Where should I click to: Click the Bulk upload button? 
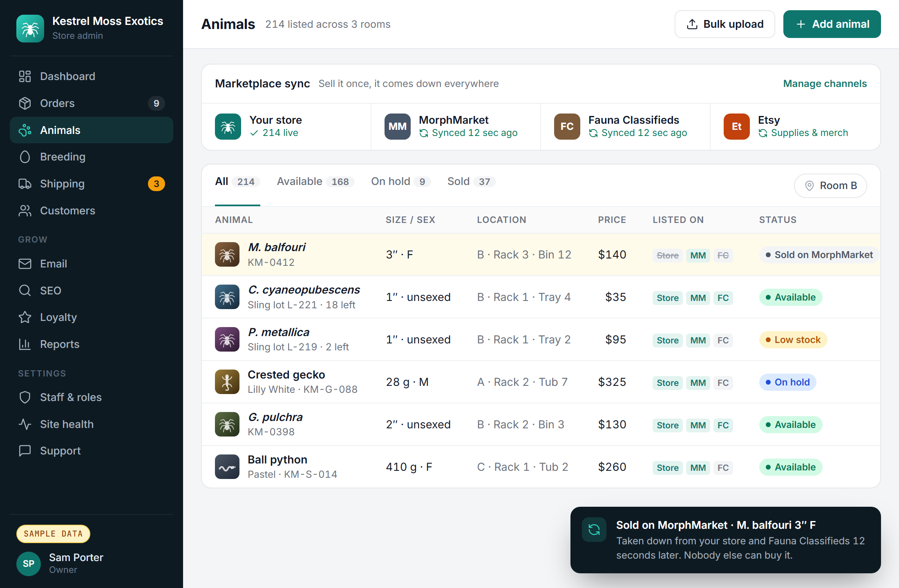pos(725,24)
